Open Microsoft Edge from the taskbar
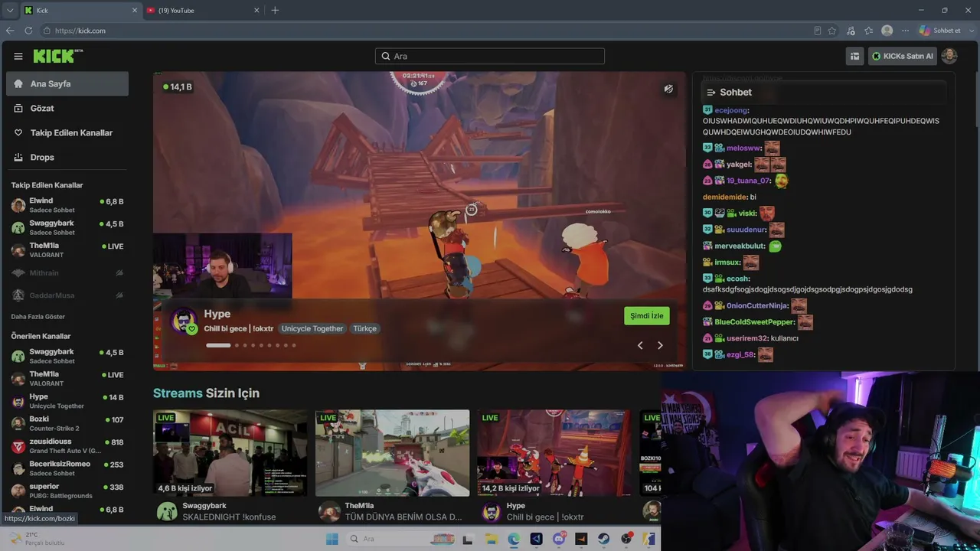 (514, 539)
